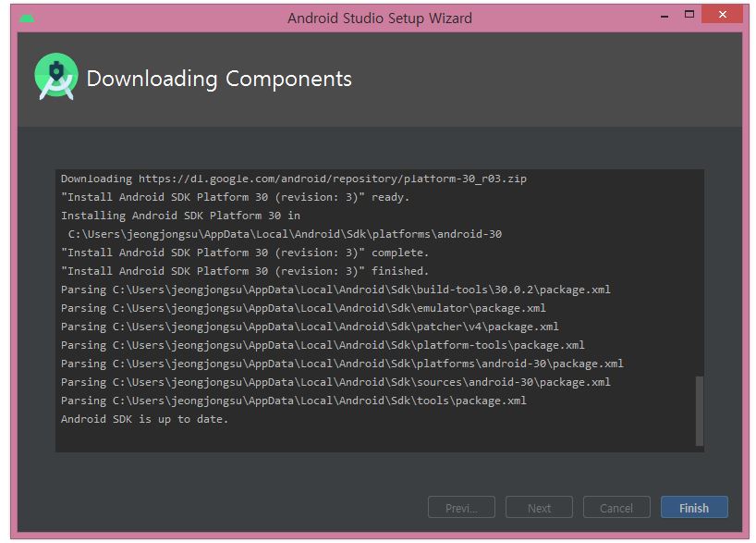Click the sources\android-30 parsing line
Screen dimensions: 756x543
click(335, 382)
